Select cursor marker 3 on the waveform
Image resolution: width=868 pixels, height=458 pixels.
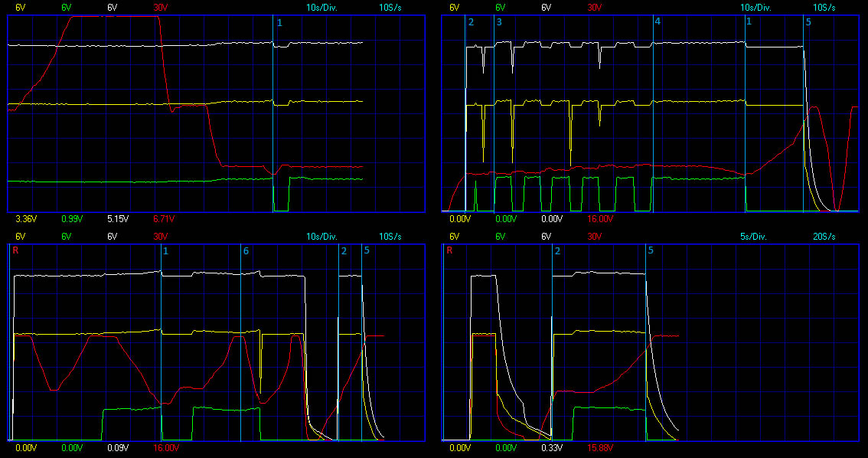tap(499, 22)
